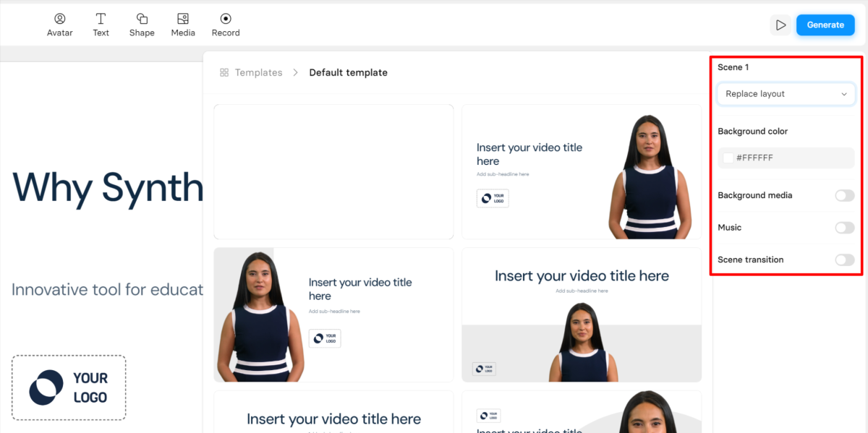Click the Record tool icon
This screenshot has height=433, width=868.
tap(226, 19)
